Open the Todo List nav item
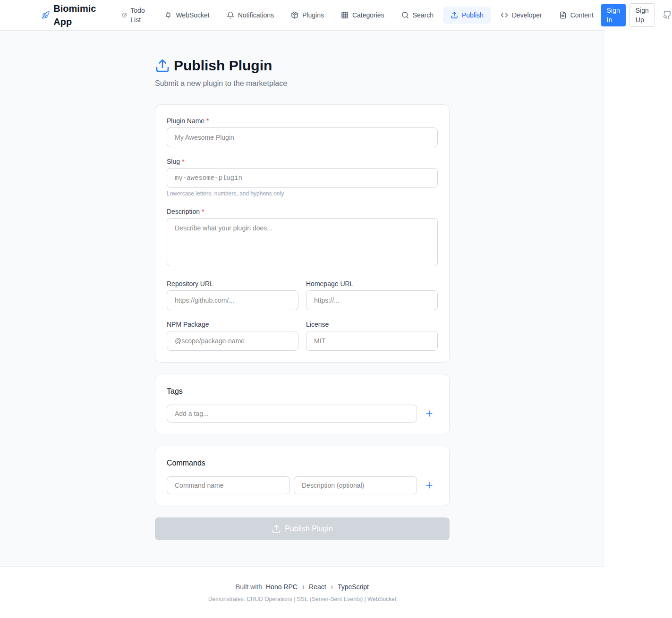 (133, 15)
